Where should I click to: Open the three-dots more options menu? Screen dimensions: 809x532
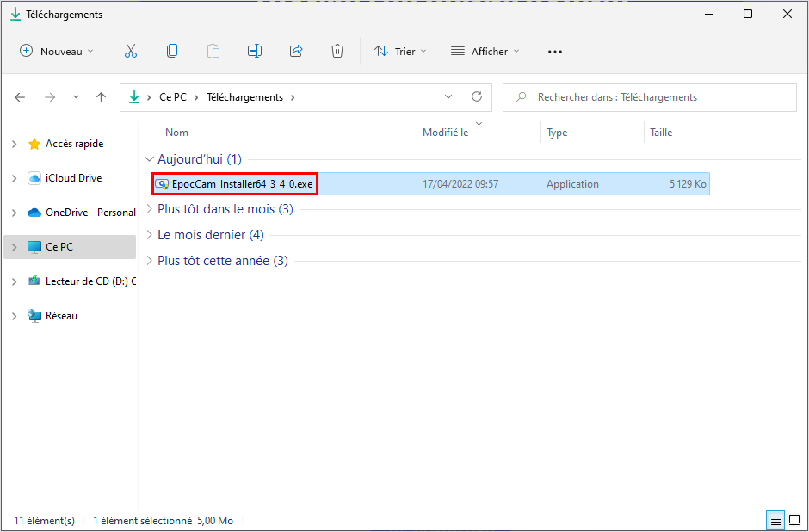pyautogui.click(x=554, y=51)
